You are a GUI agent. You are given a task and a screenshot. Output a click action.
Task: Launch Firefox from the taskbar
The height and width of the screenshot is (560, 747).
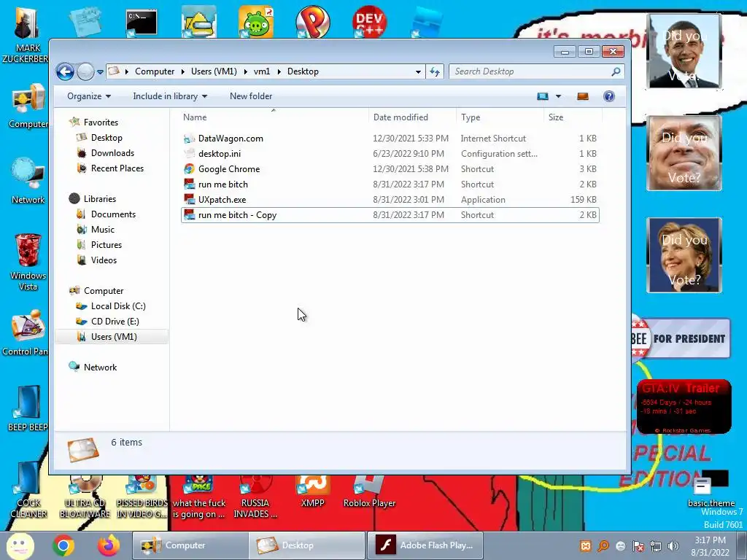pos(109,545)
